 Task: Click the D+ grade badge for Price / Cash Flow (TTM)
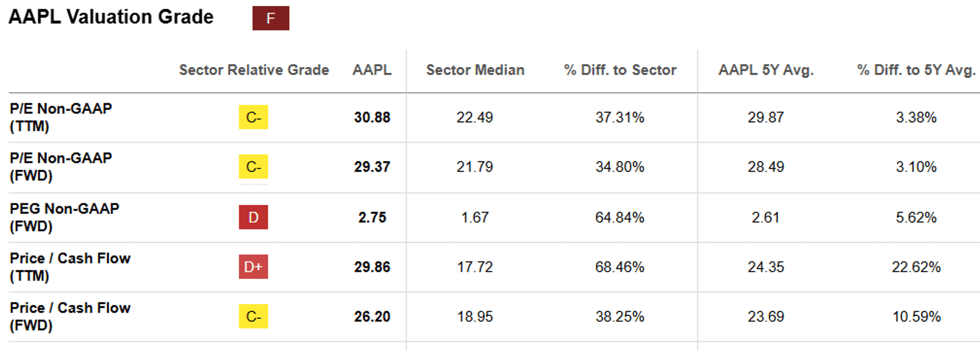point(253,267)
